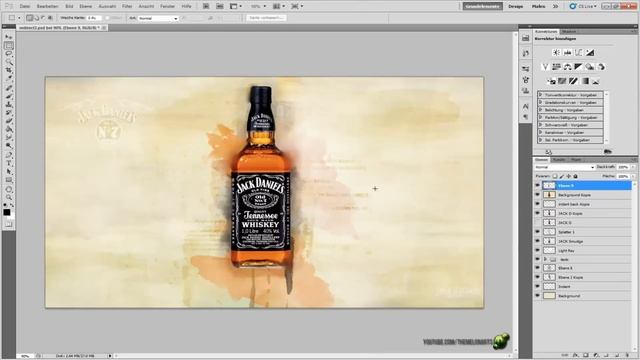Select the Brush tool
This screenshot has width=640, height=360.
coord(9,96)
